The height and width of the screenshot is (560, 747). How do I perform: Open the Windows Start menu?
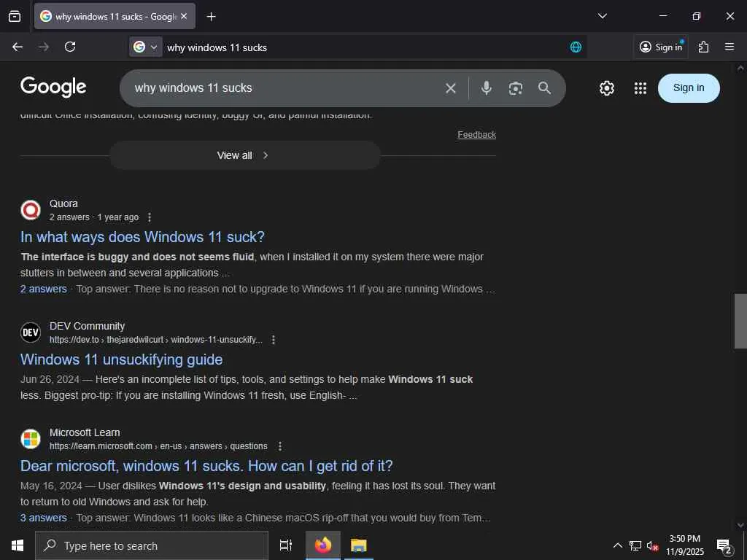(x=18, y=545)
